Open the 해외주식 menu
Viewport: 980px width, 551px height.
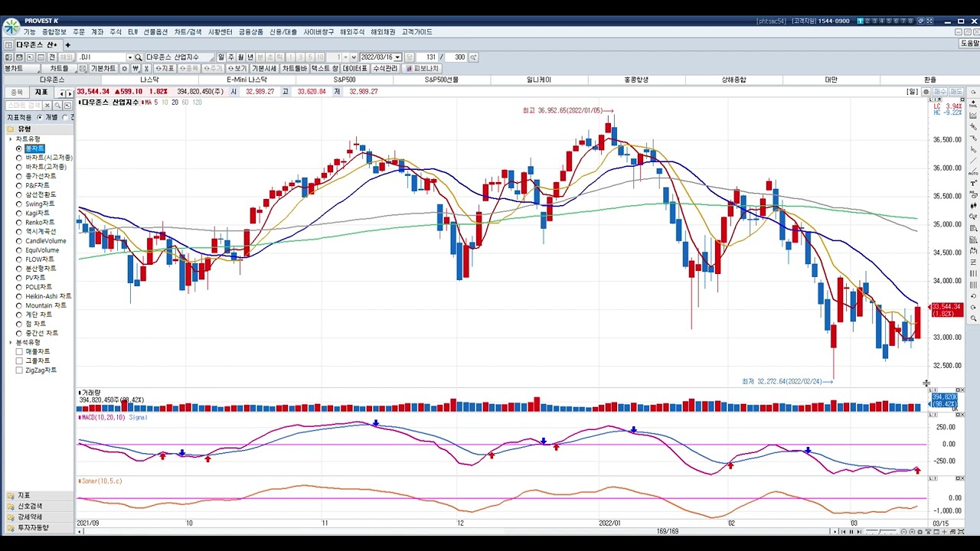352,32
